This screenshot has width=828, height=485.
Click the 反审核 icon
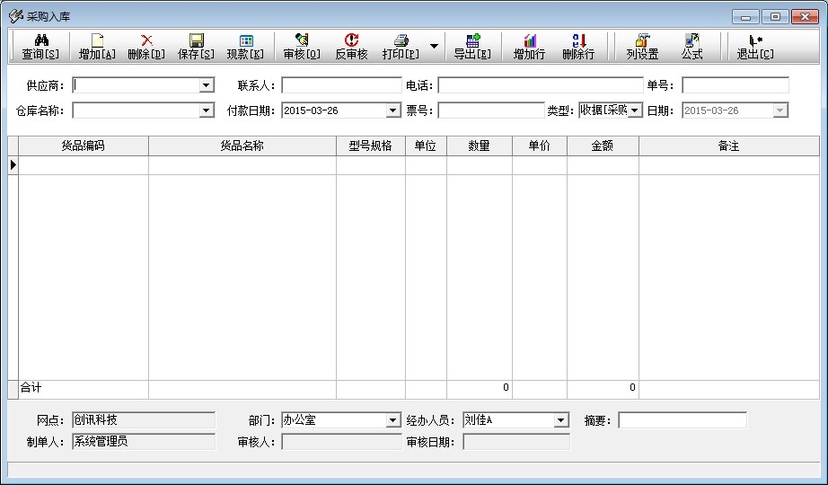351,40
